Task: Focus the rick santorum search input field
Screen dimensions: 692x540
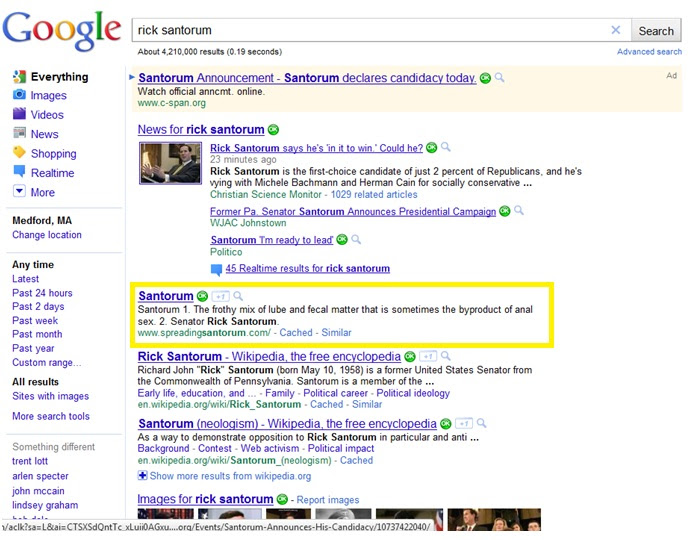Action: click(x=381, y=30)
